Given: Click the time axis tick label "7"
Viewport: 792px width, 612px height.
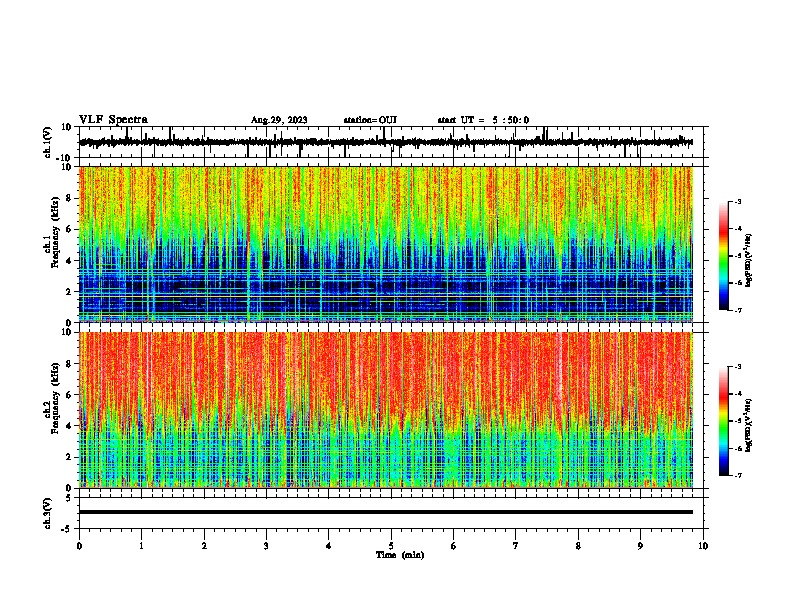Looking at the screenshot, I should (516, 546).
